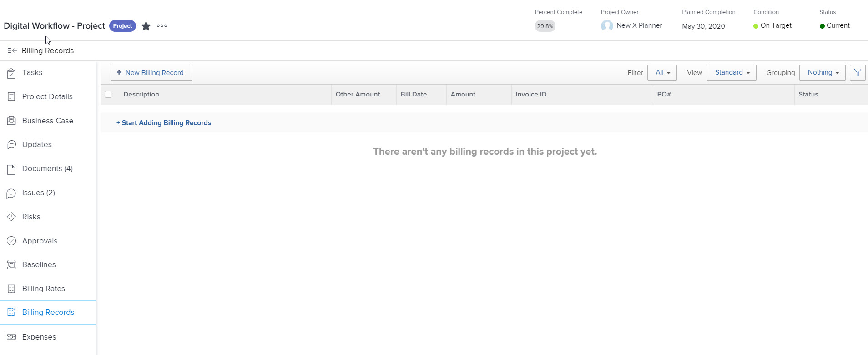The image size is (868, 355).
Task: Click the 29.8% percent complete pill
Action: click(x=545, y=26)
